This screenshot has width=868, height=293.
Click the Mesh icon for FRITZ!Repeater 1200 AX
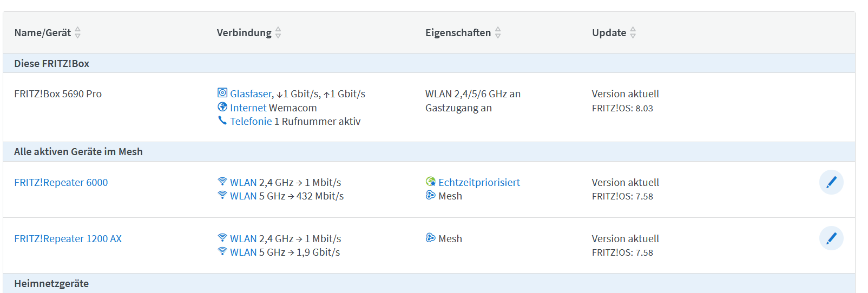click(x=431, y=238)
